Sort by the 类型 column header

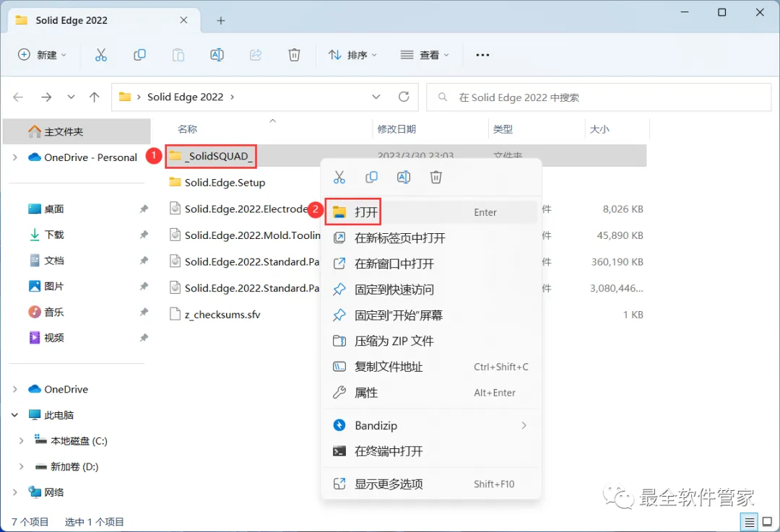[x=503, y=129]
